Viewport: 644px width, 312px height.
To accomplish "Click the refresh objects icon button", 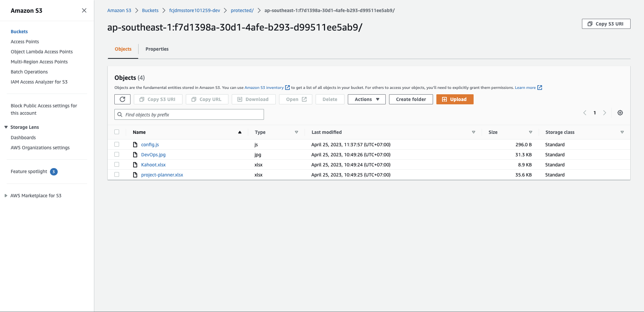I will (122, 99).
